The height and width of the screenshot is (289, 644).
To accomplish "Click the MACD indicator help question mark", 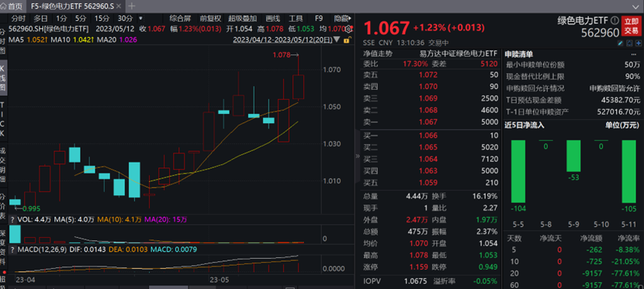I will tap(12, 249).
